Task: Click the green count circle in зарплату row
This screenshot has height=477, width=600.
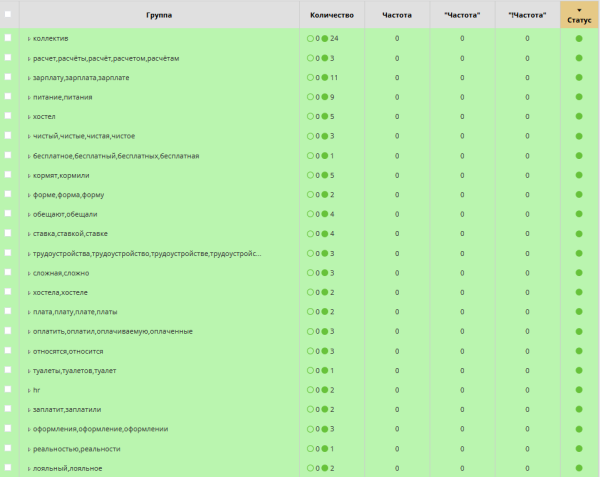Action: pos(326,77)
